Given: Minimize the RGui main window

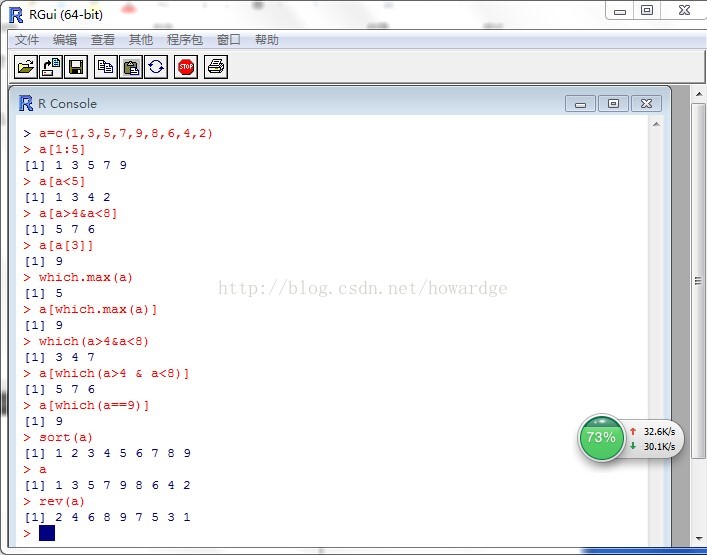Looking at the screenshot, I should click(620, 11).
